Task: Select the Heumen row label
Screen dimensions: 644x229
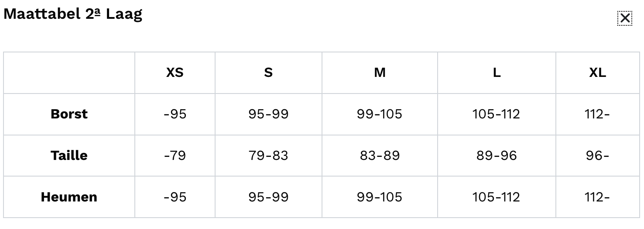Action: [69, 197]
